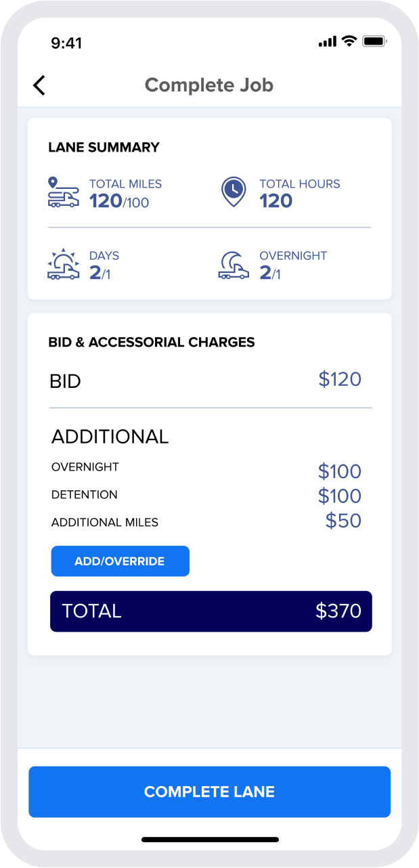Tap the battery status icon
This screenshot has height=868, width=419.
click(374, 42)
